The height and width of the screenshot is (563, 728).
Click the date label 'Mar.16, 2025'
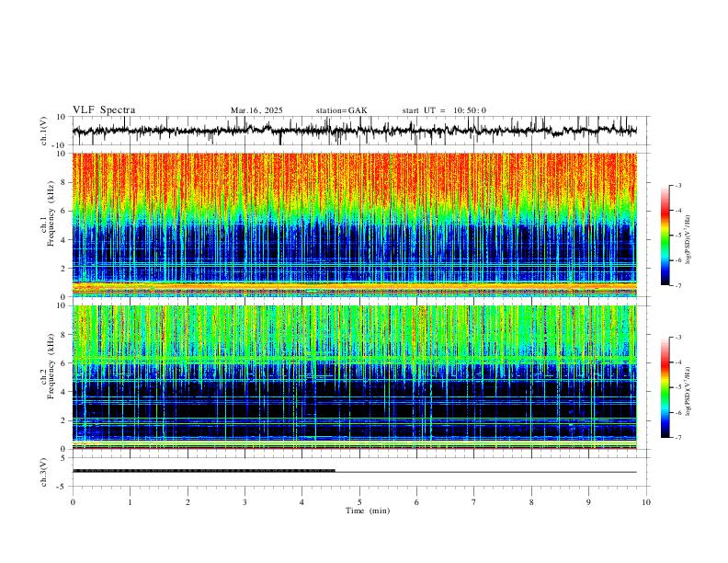point(256,110)
